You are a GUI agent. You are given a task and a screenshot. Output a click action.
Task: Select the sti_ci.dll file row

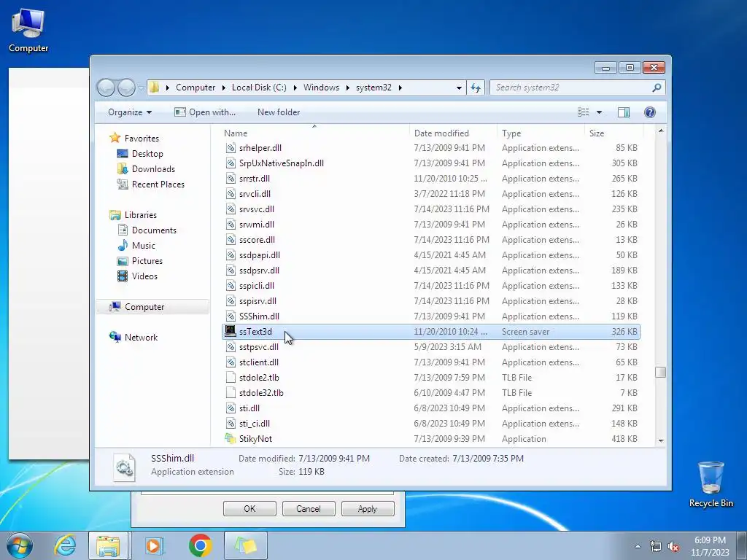tap(431, 424)
